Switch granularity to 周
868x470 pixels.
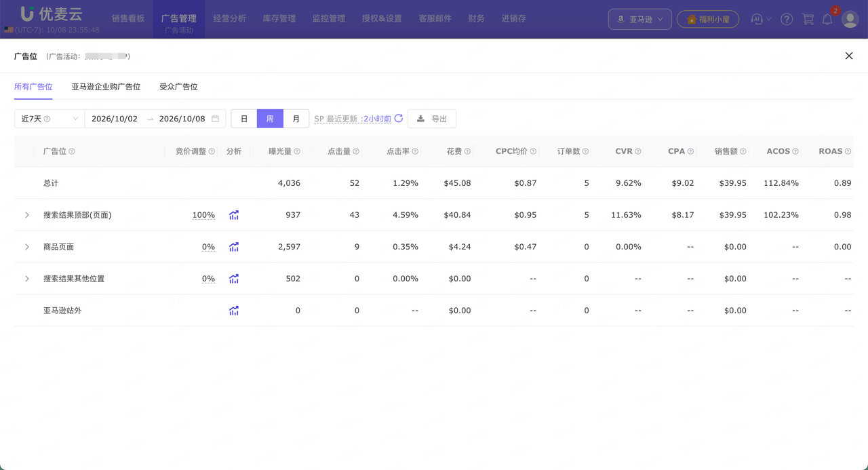coord(270,119)
